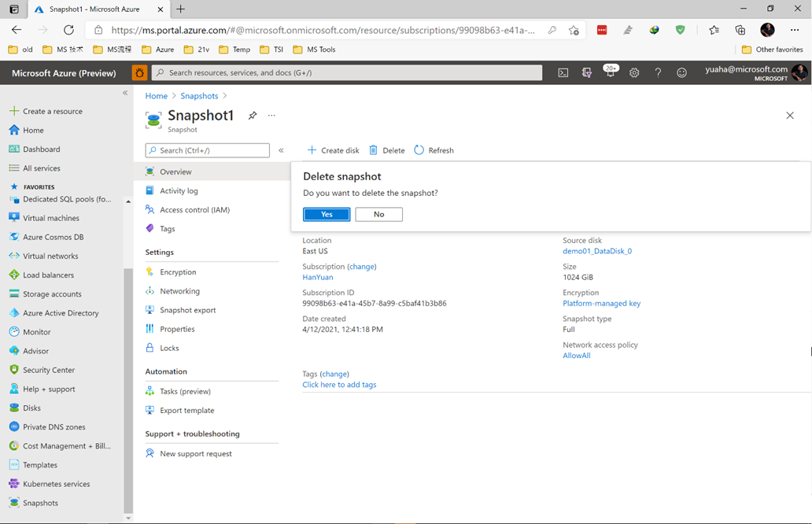Click 'Click here to add tags' link

(x=339, y=385)
